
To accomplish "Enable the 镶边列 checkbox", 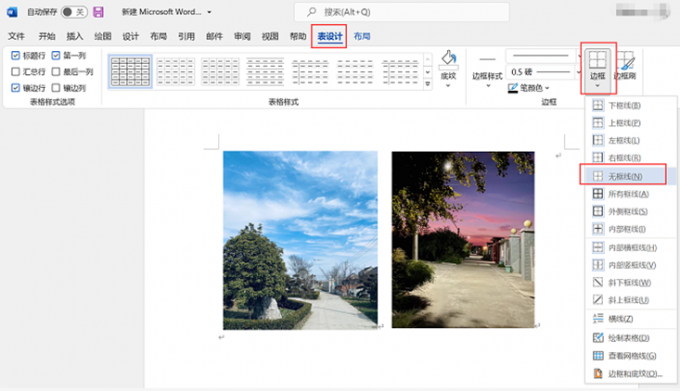I will coord(56,88).
